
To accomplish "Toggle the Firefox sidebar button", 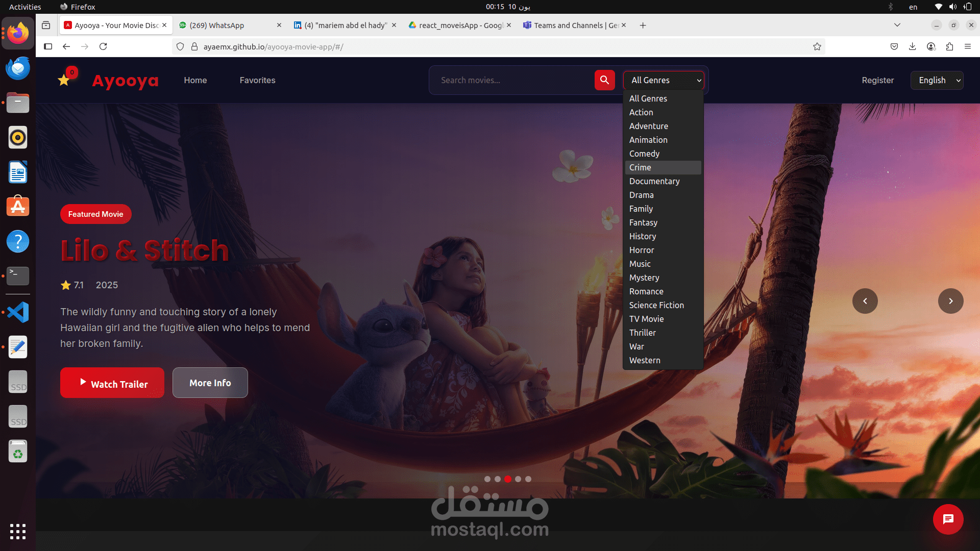I will [x=48, y=46].
